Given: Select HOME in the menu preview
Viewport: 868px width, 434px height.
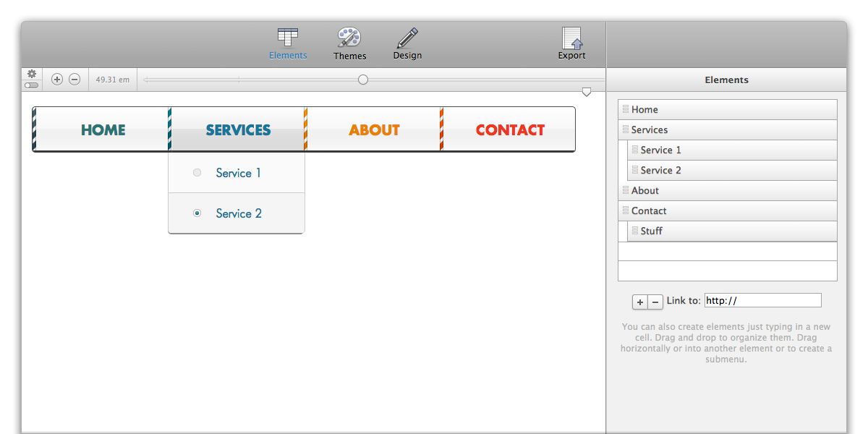Looking at the screenshot, I should 103,130.
